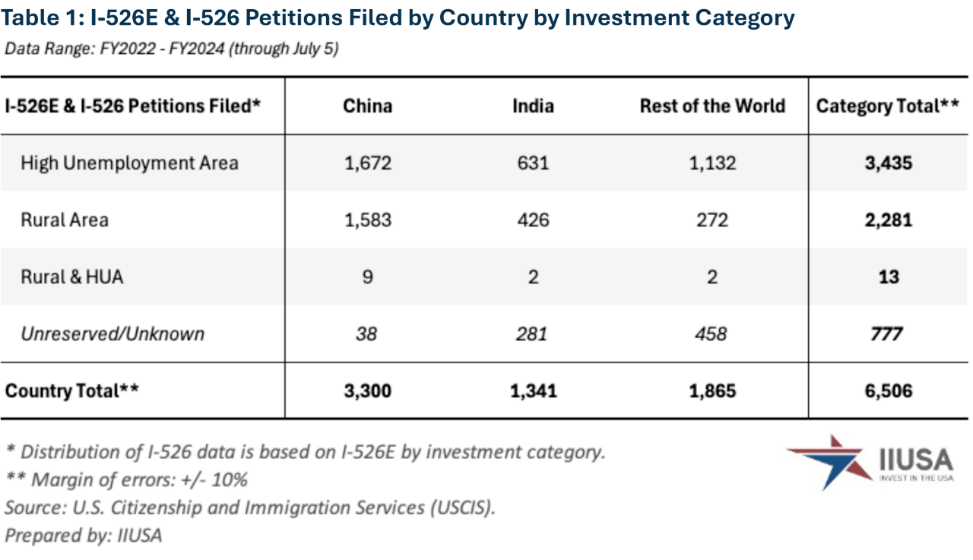This screenshot has height=560, width=973.
Task: Click the margin of errors footnote
Action: [x=126, y=479]
